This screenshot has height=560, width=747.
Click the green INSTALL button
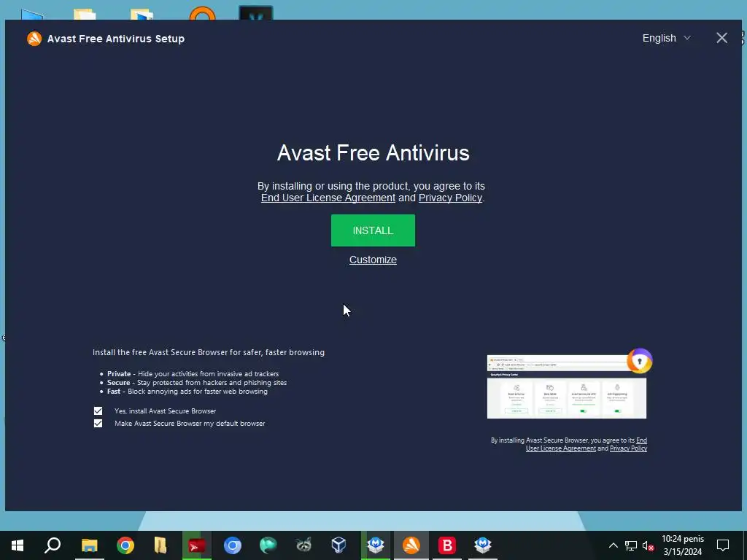[x=373, y=230]
